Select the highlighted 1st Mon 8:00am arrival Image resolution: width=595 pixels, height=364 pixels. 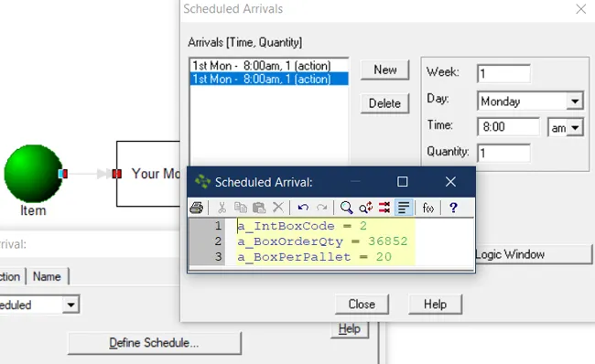click(269, 79)
